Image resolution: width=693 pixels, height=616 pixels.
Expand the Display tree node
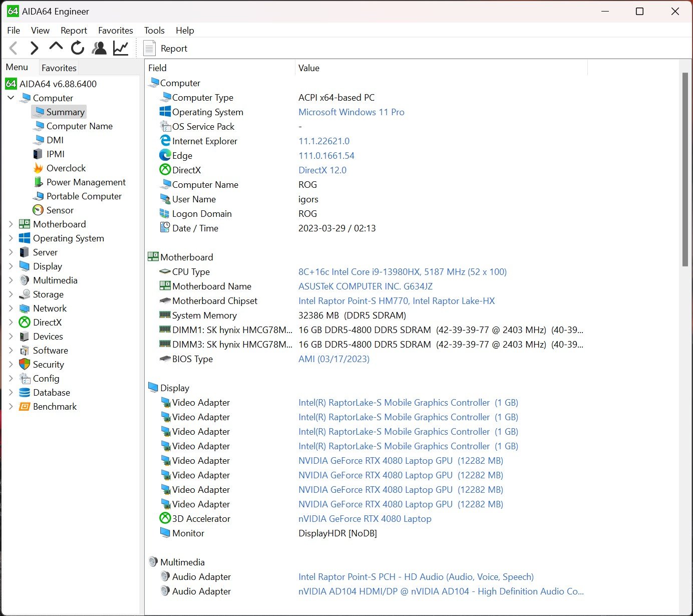[11, 266]
